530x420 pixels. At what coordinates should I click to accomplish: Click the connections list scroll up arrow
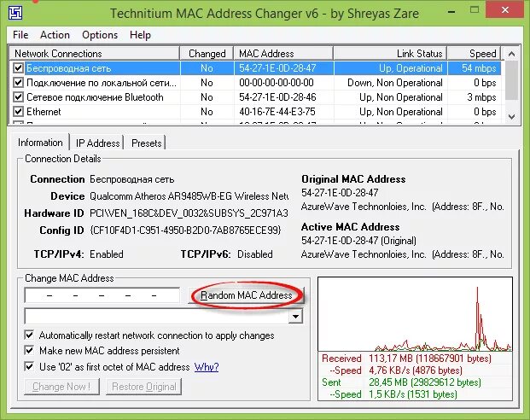click(x=511, y=54)
